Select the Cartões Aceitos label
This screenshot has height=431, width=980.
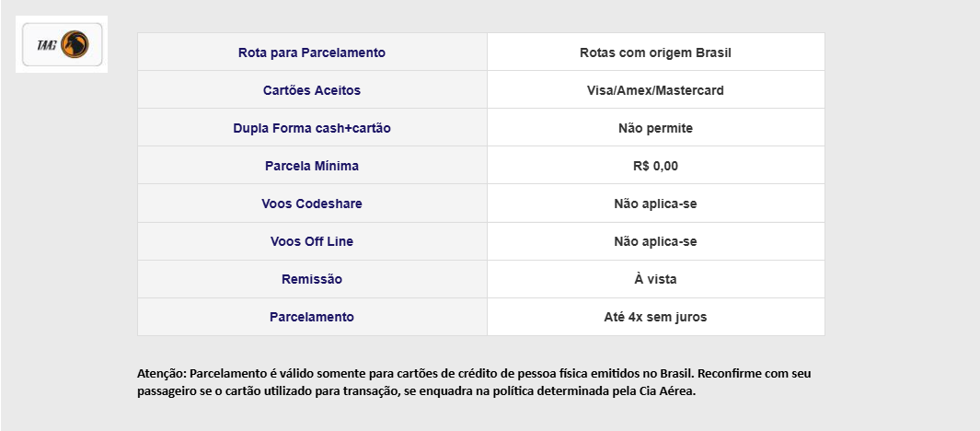(312, 90)
